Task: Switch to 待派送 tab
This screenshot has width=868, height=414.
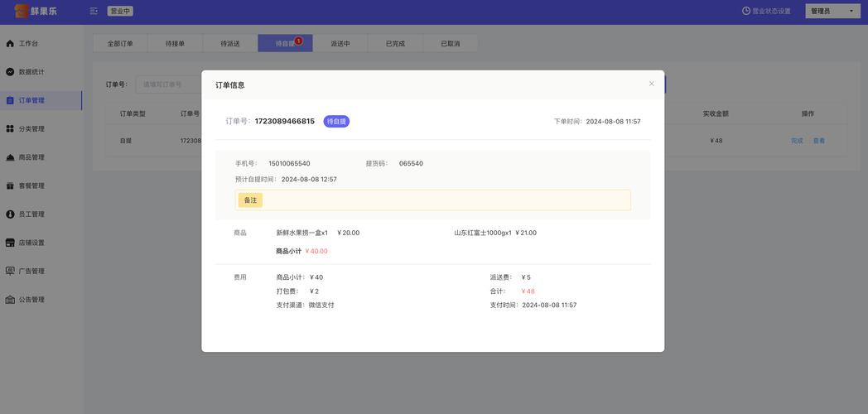Action: [x=230, y=44]
